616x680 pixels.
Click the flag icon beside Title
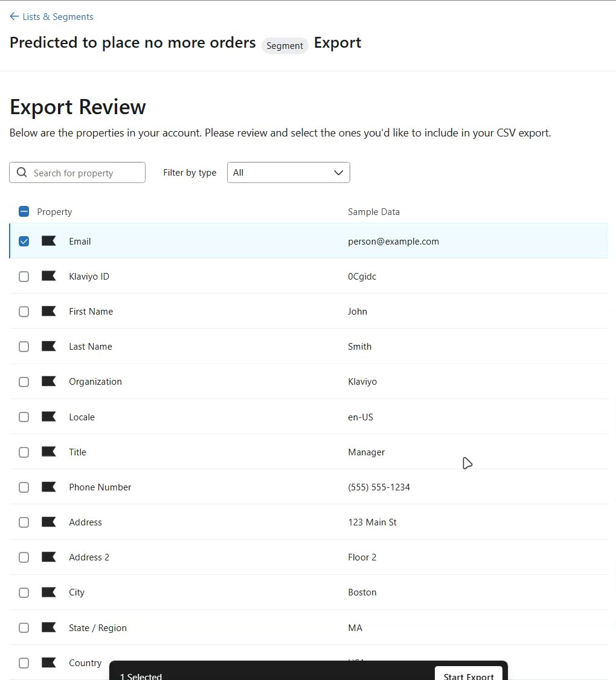(48, 452)
